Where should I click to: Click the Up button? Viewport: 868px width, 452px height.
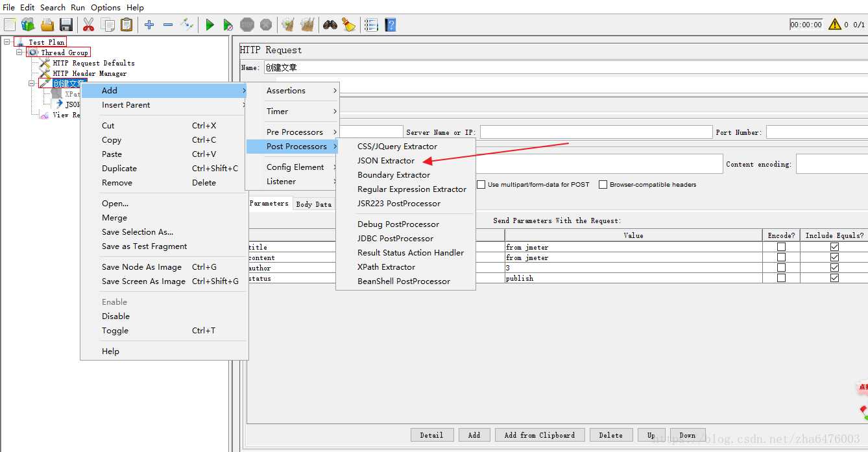tap(651, 435)
